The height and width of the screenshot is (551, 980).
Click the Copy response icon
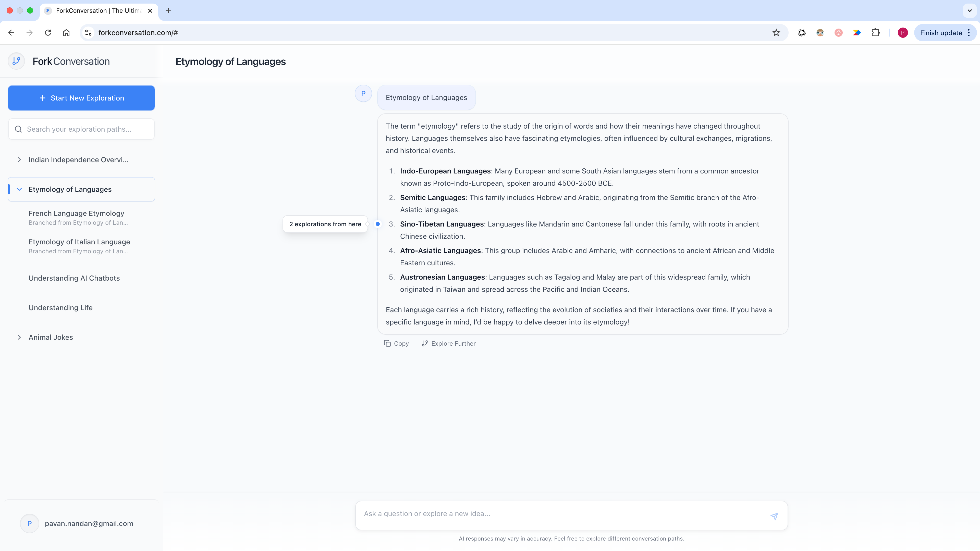(x=387, y=343)
